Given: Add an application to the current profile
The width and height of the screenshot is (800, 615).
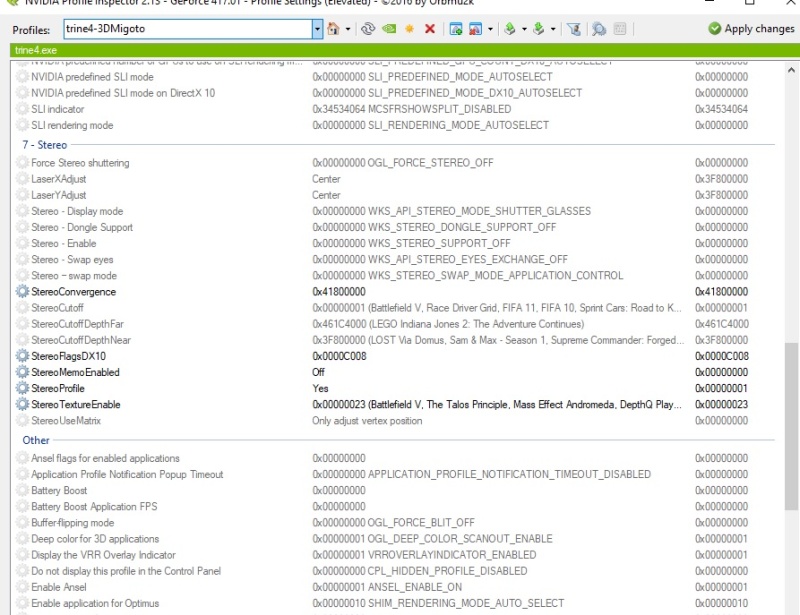Looking at the screenshot, I should 456,29.
